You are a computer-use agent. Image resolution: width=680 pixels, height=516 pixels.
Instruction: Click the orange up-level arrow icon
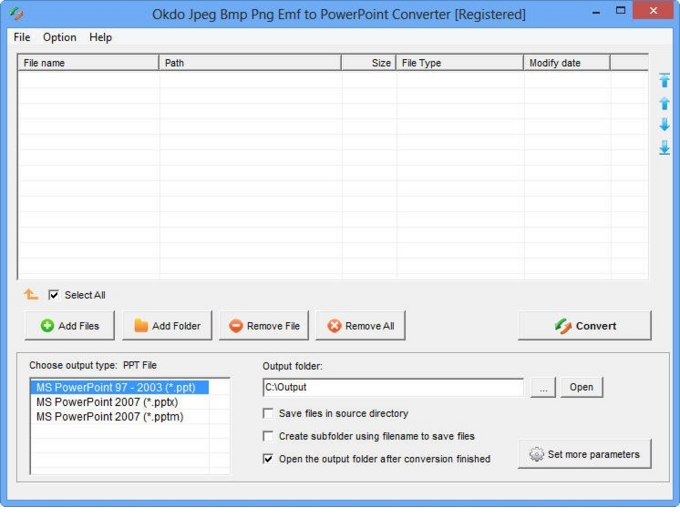pyautogui.click(x=31, y=295)
